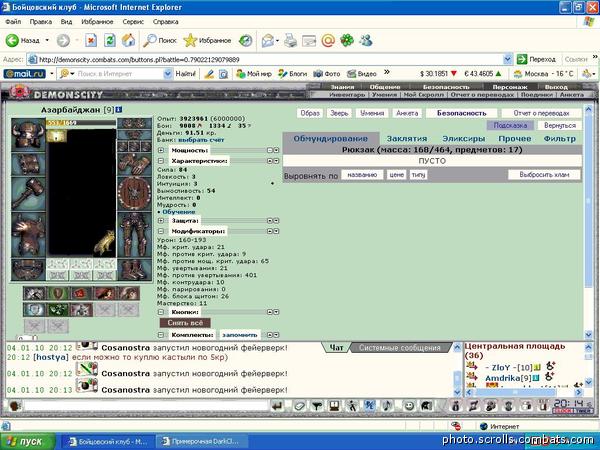The image size is (600, 450).
Task: Click the green shield skill icon
Action: coord(58,293)
